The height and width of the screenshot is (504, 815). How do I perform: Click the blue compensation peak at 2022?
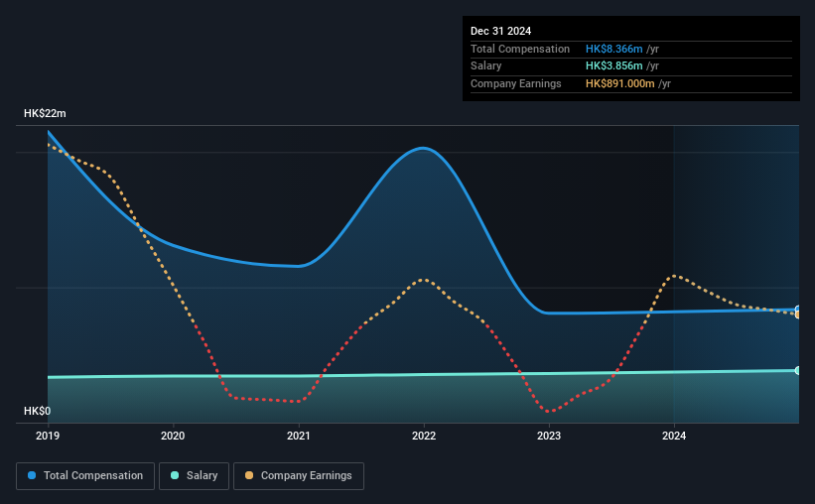coord(424,148)
